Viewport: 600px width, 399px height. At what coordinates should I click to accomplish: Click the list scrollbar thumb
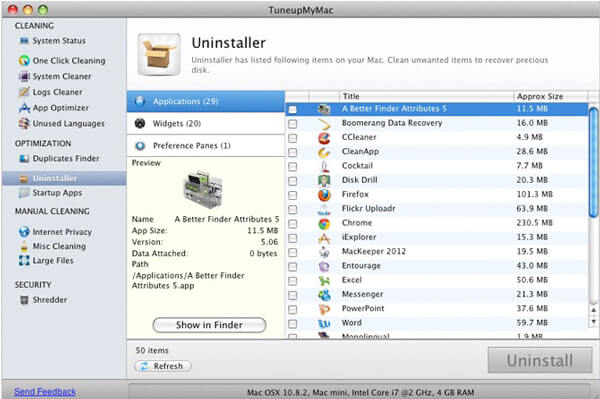(x=593, y=163)
